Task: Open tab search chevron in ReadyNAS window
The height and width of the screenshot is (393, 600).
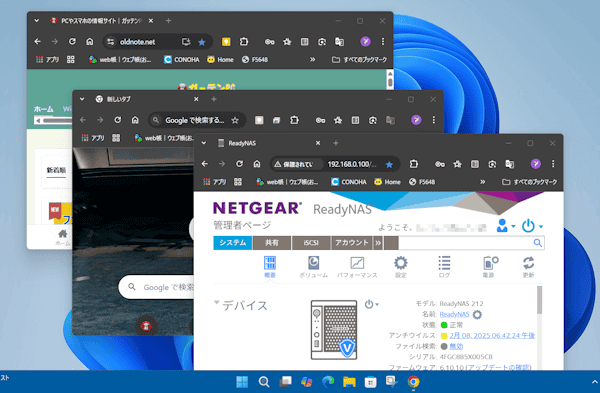Action: click(204, 143)
